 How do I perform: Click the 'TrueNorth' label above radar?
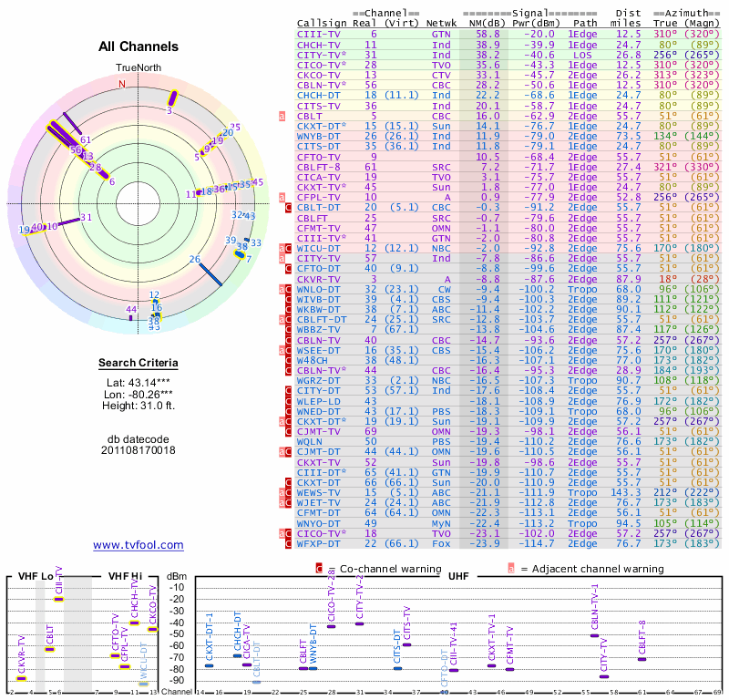[x=139, y=68]
